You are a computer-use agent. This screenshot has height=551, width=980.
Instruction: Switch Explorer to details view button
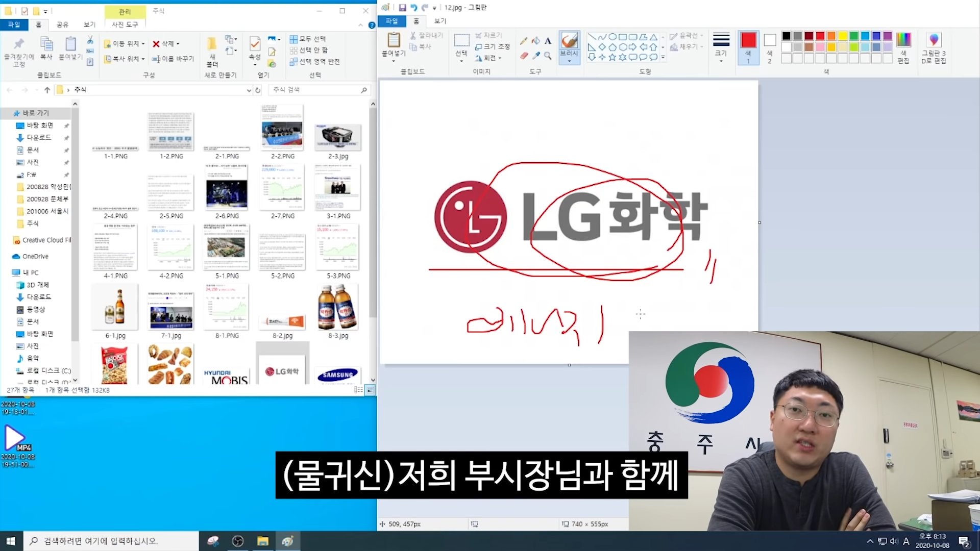[359, 390]
